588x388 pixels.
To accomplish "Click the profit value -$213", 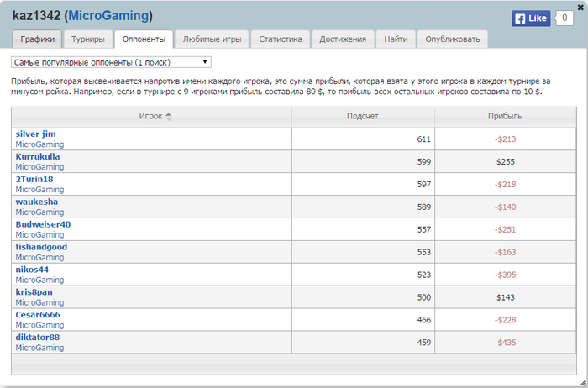I will pos(505,139).
